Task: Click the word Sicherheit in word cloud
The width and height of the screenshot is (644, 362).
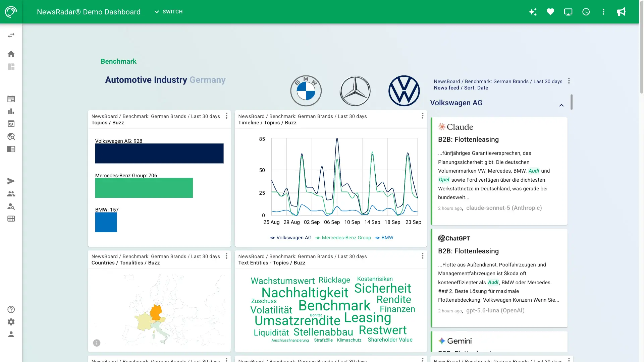Action: [x=383, y=288]
